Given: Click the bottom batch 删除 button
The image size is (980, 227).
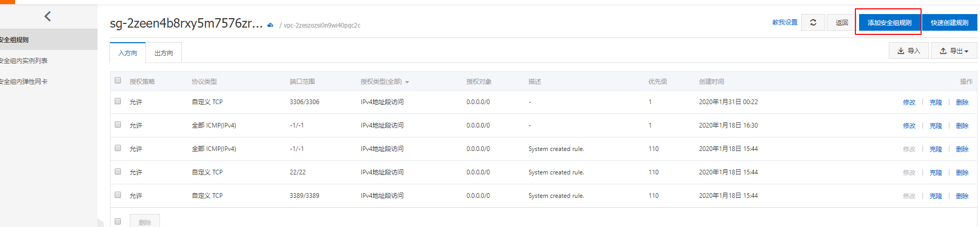Looking at the screenshot, I should point(145,222).
